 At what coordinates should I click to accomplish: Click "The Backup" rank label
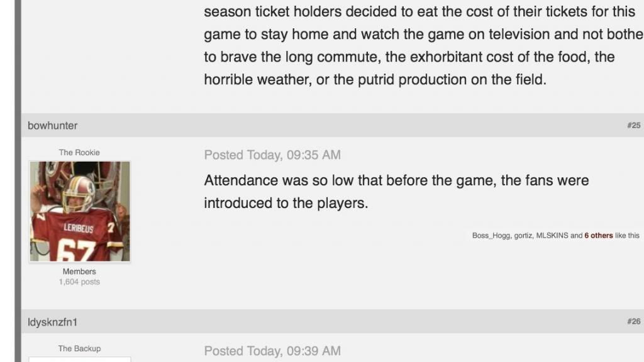coord(79,349)
